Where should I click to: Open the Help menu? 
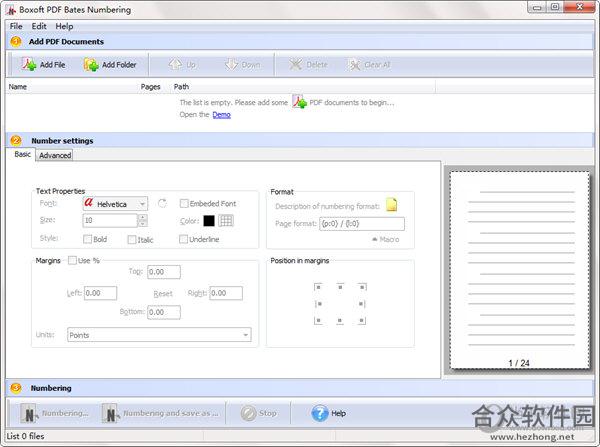coord(64,26)
